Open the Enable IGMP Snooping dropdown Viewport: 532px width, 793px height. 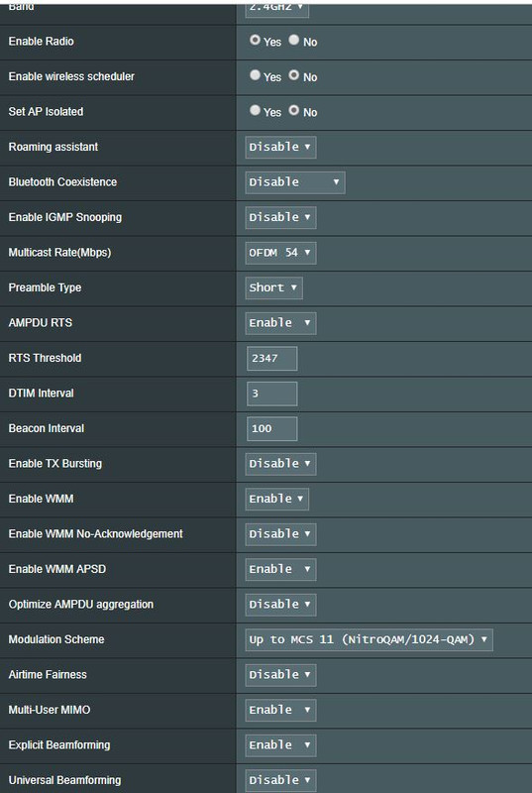280,217
